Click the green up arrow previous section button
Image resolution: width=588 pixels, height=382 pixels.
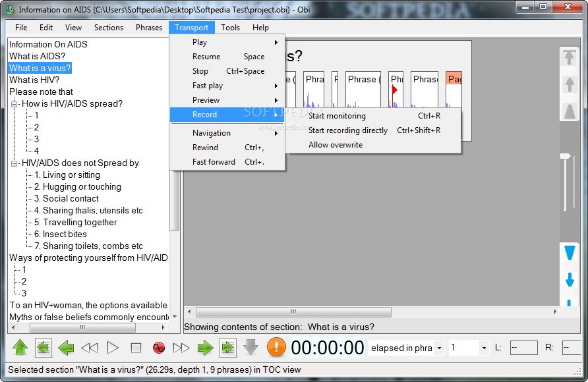tap(20, 348)
